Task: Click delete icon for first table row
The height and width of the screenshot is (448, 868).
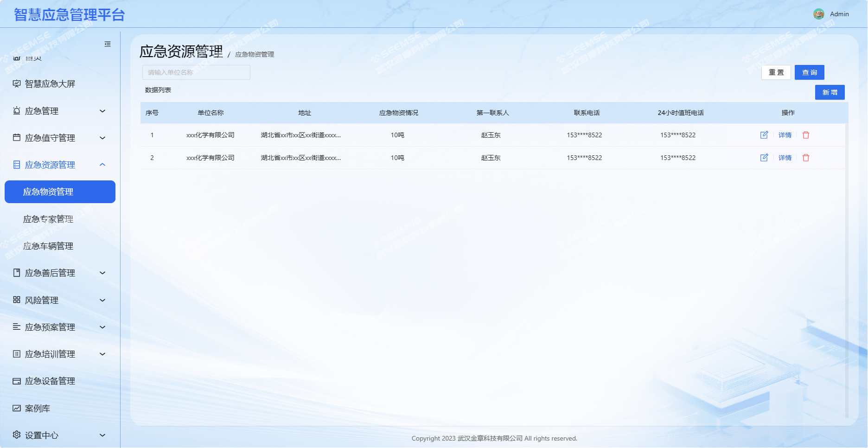Action: point(806,135)
